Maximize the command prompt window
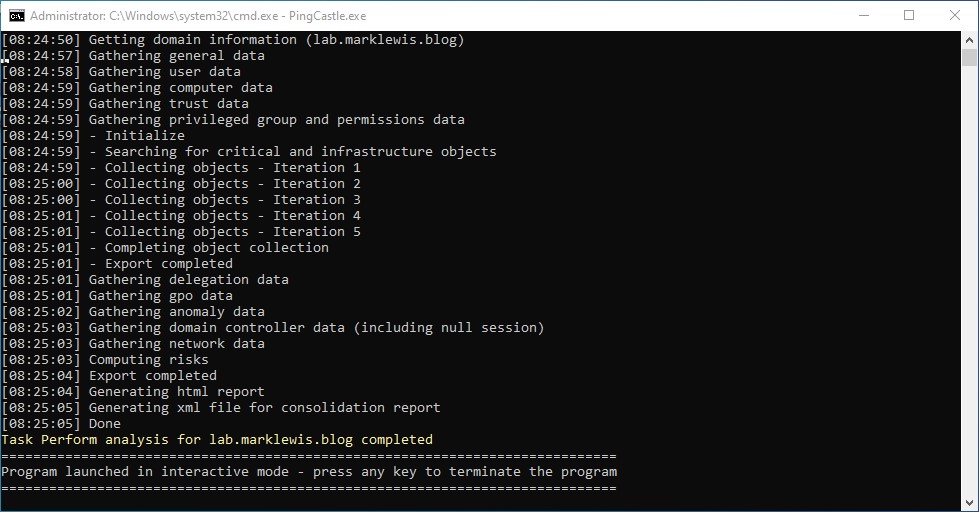979x512 pixels. (908, 15)
